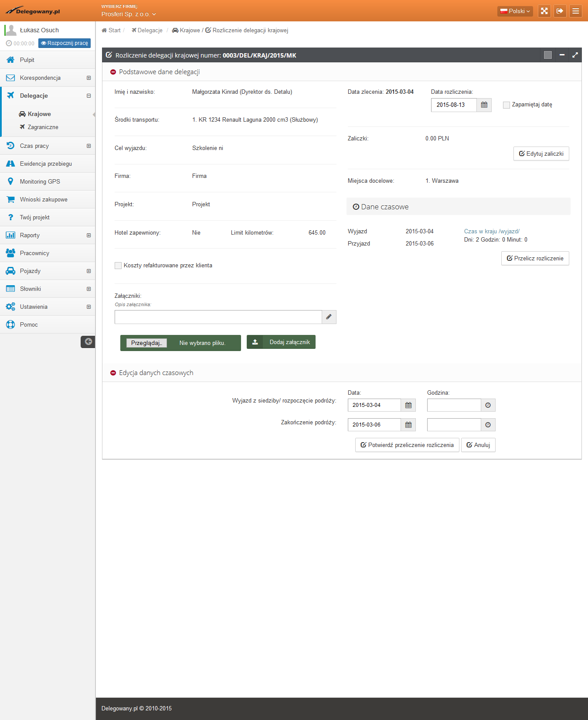Click the logout icon in the top bar

pyautogui.click(x=560, y=11)
